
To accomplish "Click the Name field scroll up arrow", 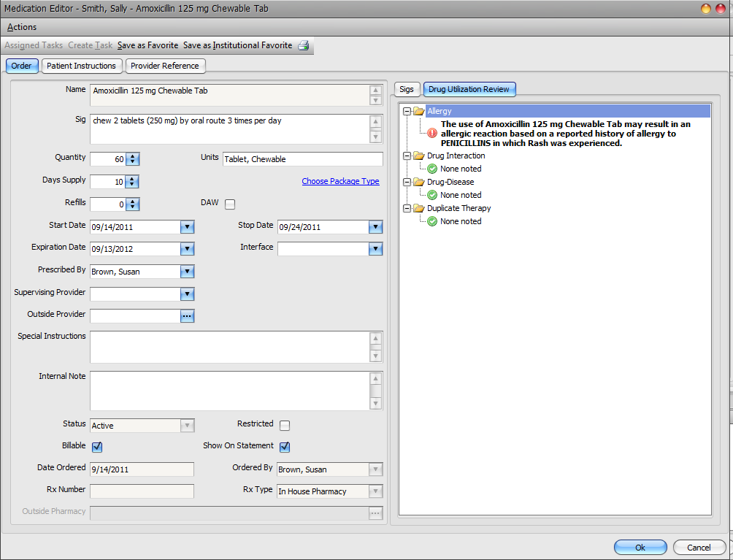I will (375, 91).
